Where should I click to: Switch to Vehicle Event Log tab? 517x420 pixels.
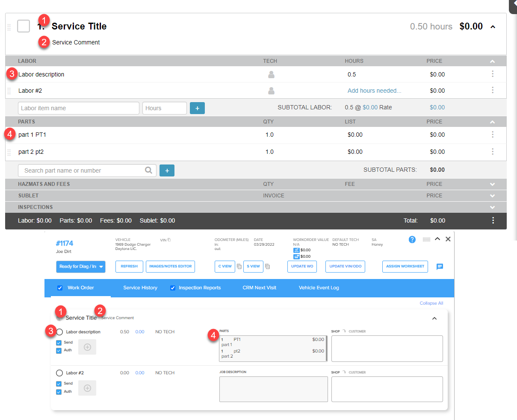pos(319,288)
